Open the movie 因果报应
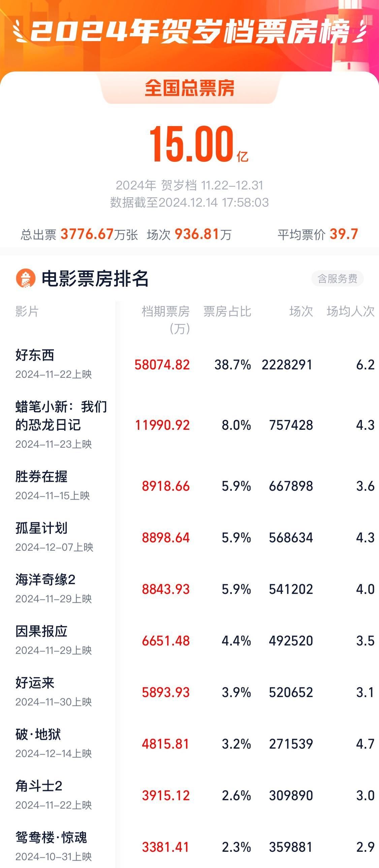This screenshot has width=379, height=868. click(41, 631)
